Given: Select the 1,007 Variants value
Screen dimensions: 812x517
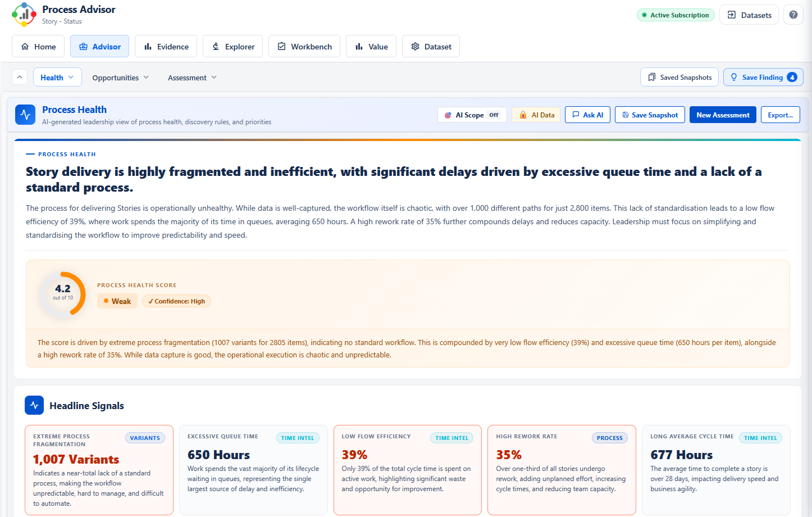Looking at the screenshot, I should pos(76,459).
